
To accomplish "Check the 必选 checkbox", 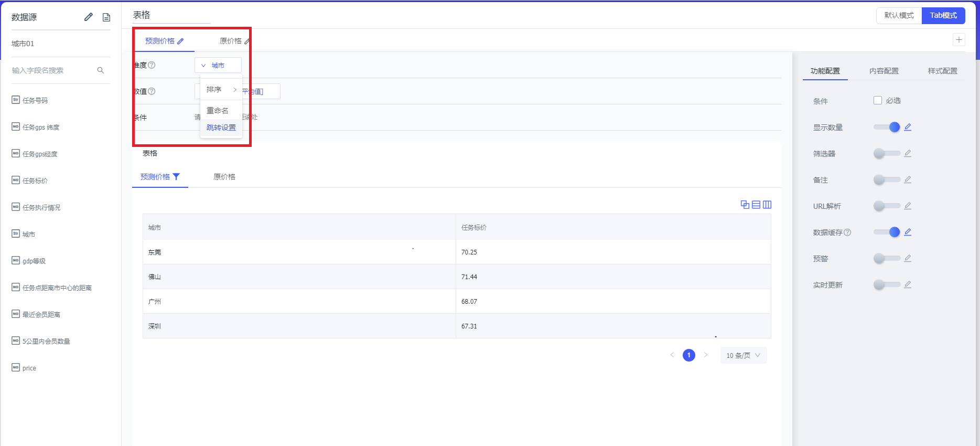I will (x=878, y=100).
